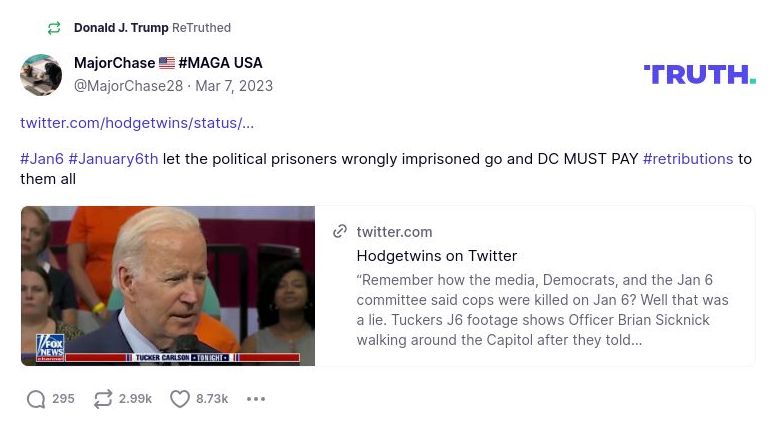Click the ReTruth arrows icon below post
777x429 pixels.
point(102,399)
